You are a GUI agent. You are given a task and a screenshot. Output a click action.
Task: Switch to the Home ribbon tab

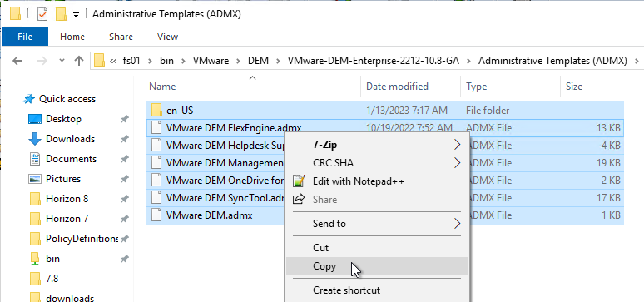72,37
